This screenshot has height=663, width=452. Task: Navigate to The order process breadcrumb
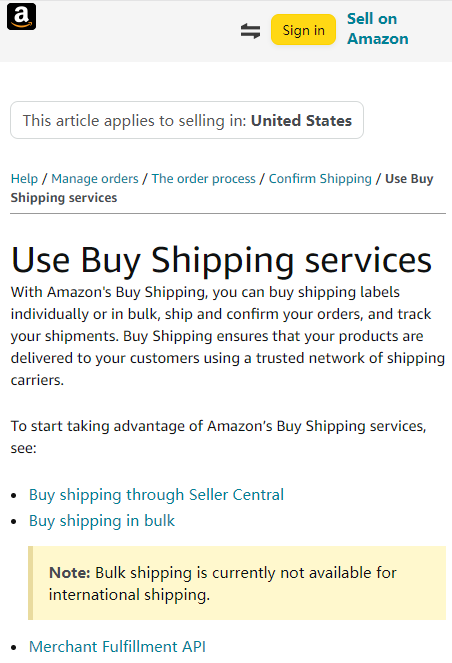coord(203,178)
